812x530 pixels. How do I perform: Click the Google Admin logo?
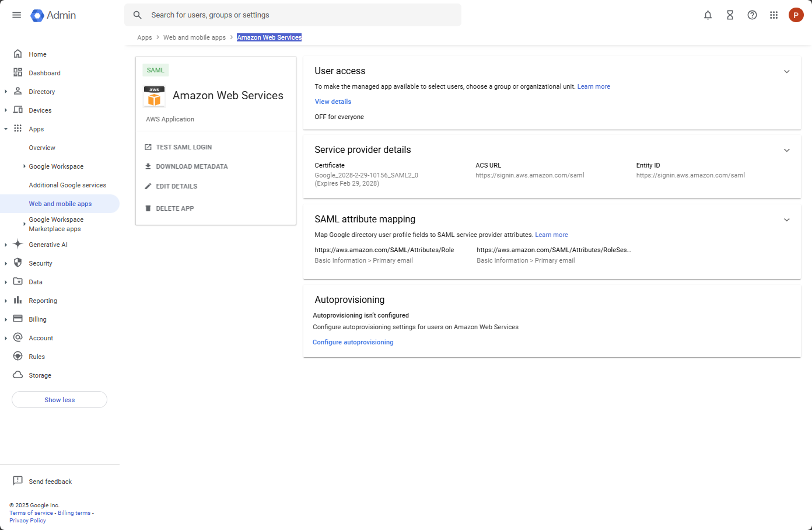coord(53,15)
